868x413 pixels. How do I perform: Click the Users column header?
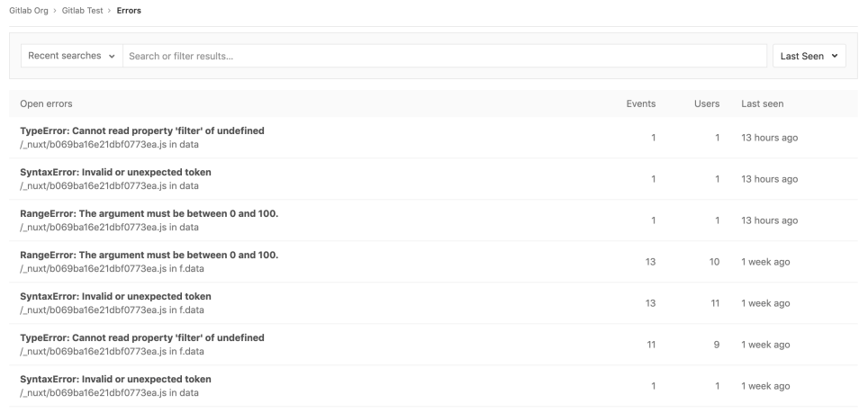707,103
